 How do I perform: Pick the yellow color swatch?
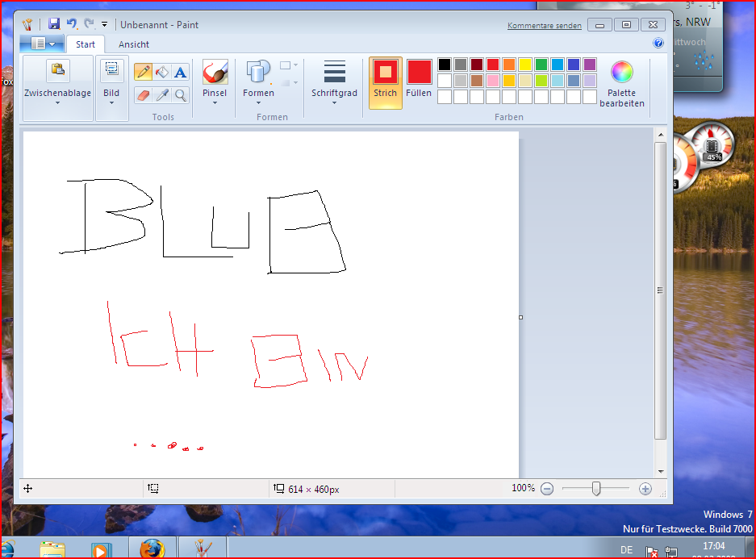[525, 65]
